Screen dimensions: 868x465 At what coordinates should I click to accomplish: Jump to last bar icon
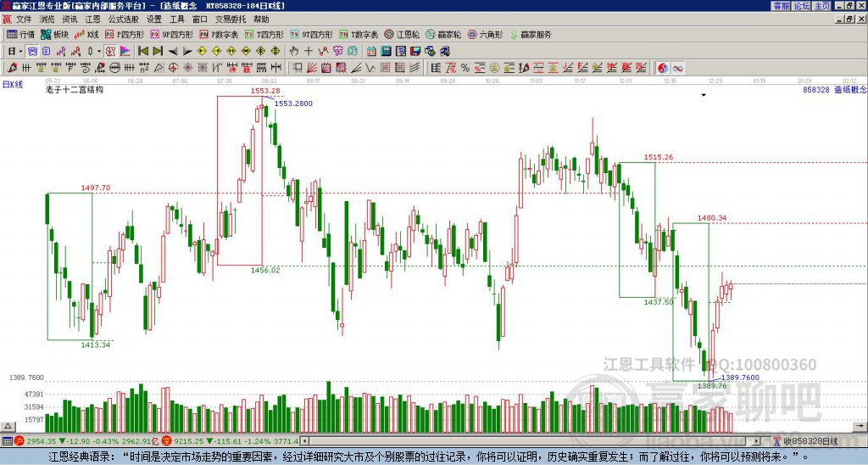[x=158, y=52]
